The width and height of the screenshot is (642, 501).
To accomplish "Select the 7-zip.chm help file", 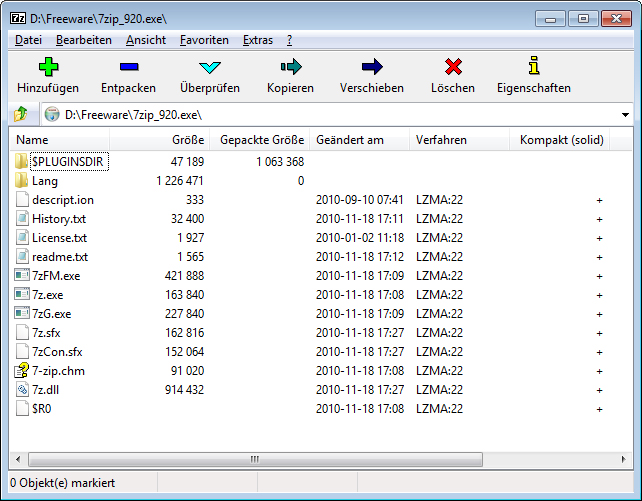I will [58, 371].
